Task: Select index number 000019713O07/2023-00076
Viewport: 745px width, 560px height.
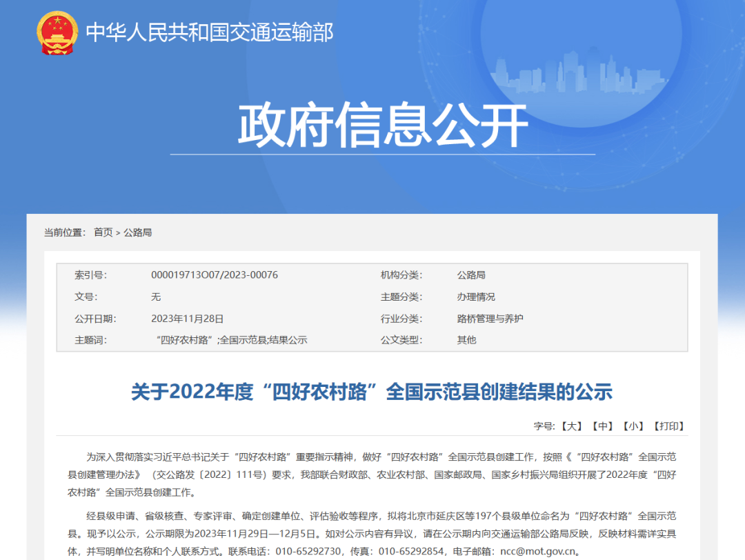Action: coord(215,275)
